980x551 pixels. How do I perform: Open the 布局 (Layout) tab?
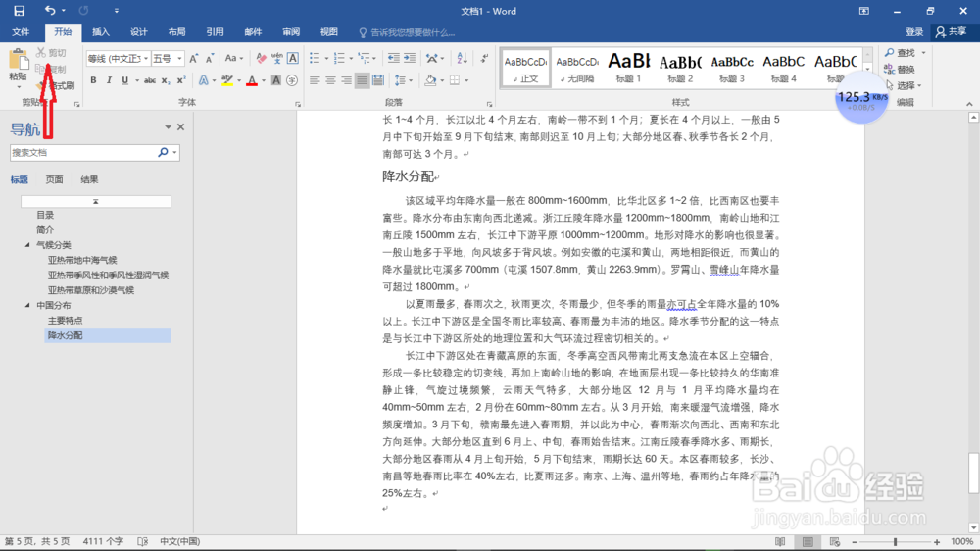(x=176, y=32)
